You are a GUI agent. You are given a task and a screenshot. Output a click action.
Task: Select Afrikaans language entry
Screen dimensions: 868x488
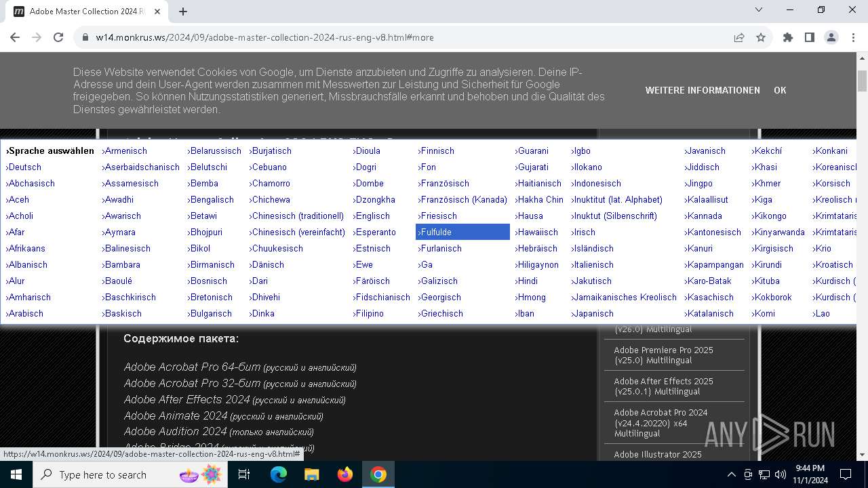coord(25,248)
